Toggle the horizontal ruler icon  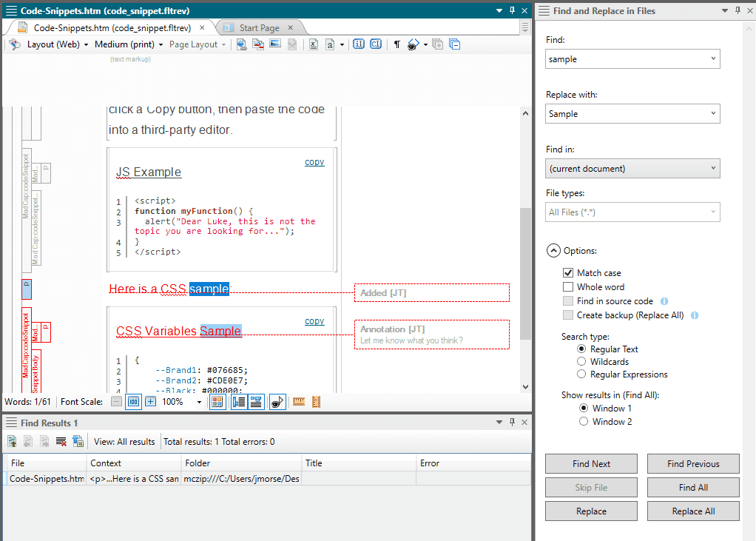tap(299, 402)
